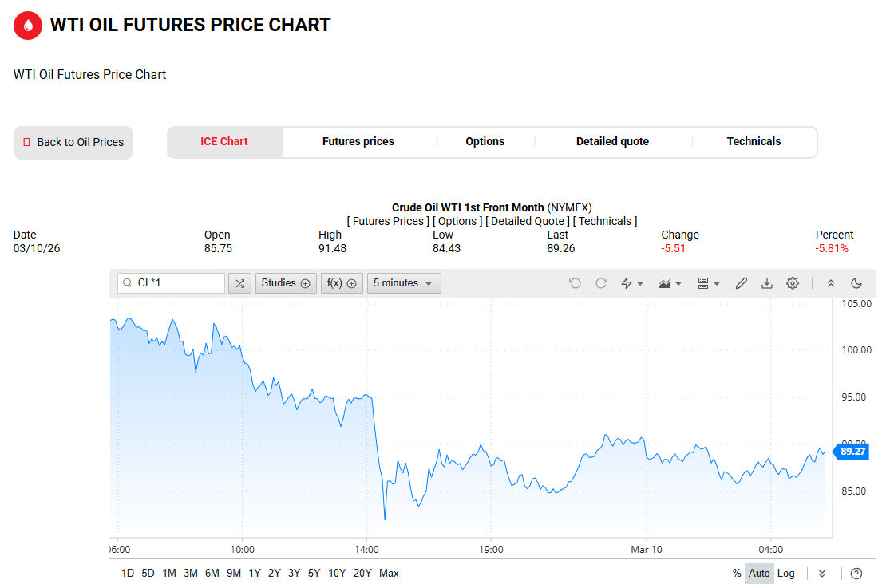
Task: Open chart settings gear
Action: tap(793, 283)
